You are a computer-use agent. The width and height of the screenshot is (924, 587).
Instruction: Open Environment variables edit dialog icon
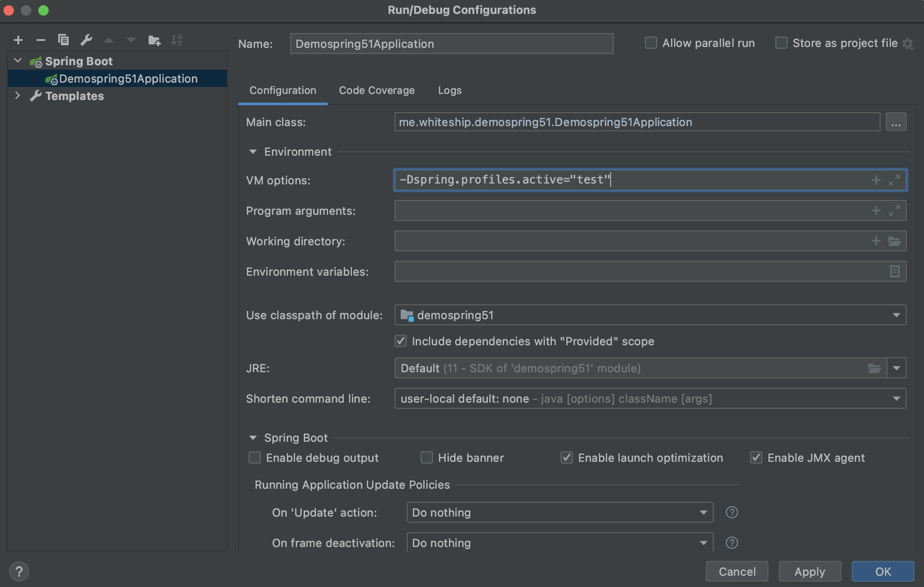[894, 271]
